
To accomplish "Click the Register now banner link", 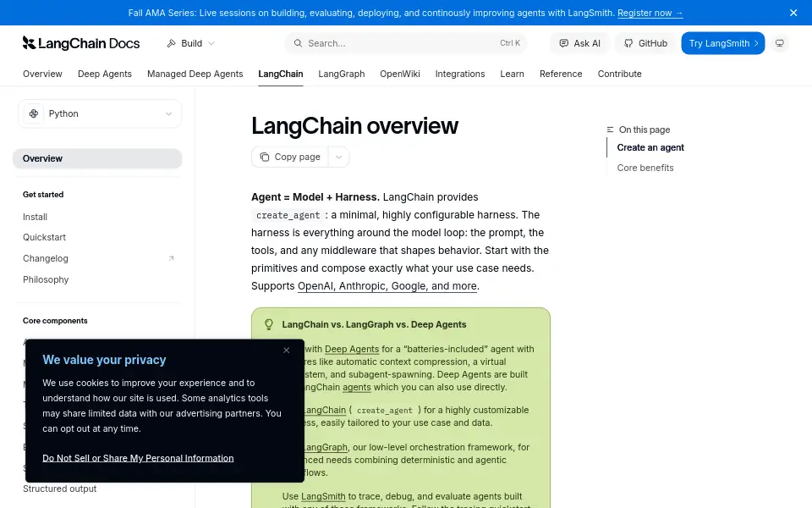I will (650, 13).
